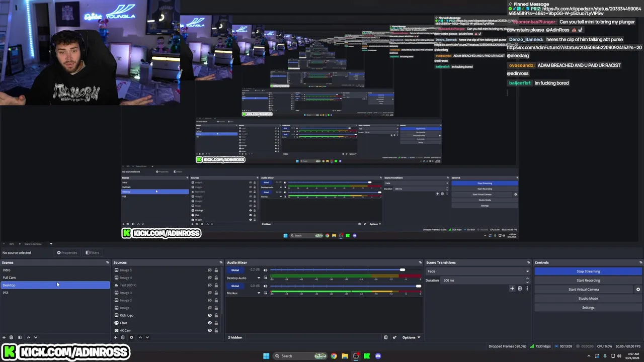Open the Audio Mixer Options dropdown
644x362 pixels.
411,337
